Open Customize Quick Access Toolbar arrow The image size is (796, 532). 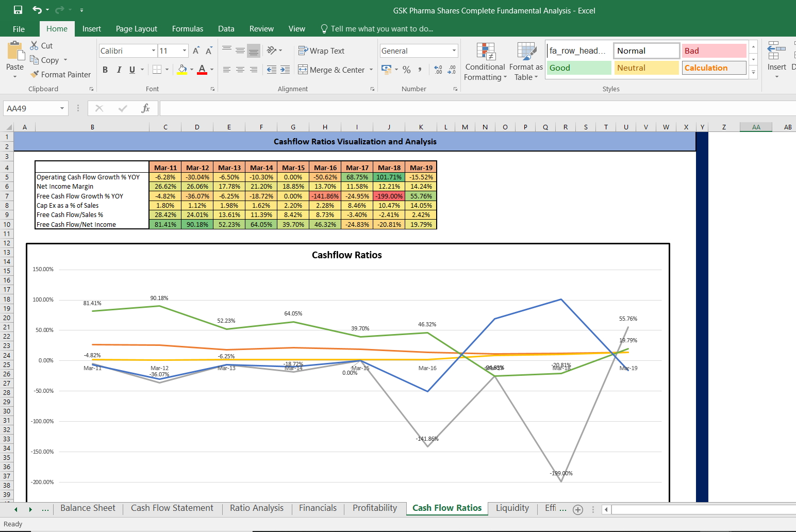coord(81,10)
